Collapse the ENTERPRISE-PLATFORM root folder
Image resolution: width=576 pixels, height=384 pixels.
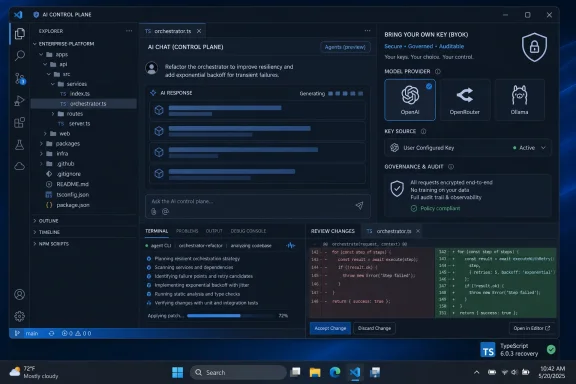point(35,44)
